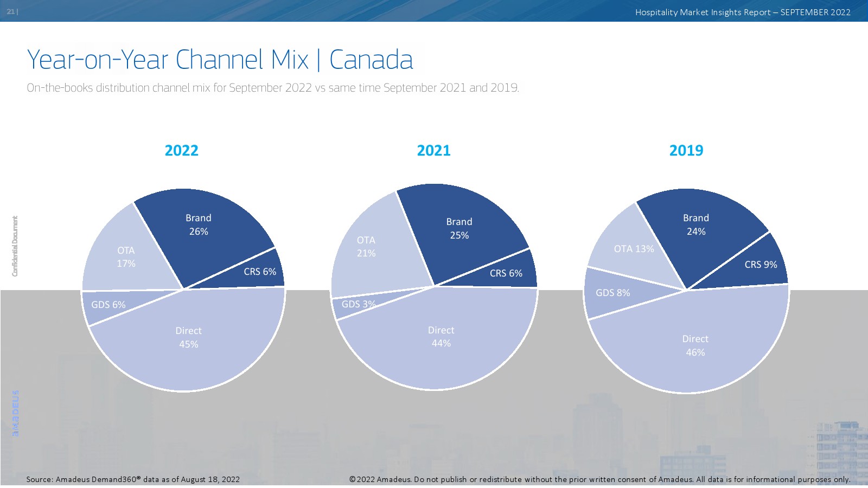Select the Year-on-Year Channel Mix title
This screenshot has height=488, width=868.
click(x=220, y=60)
